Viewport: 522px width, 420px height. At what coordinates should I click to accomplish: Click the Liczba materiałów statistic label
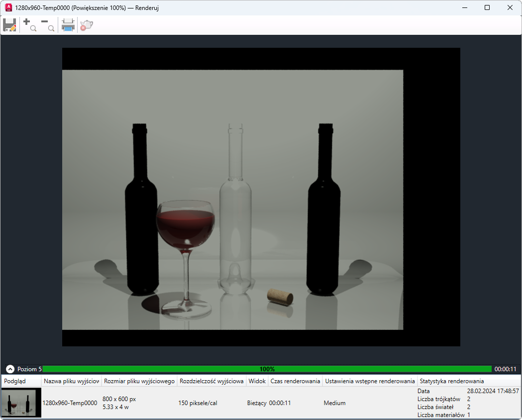(441, 415)
